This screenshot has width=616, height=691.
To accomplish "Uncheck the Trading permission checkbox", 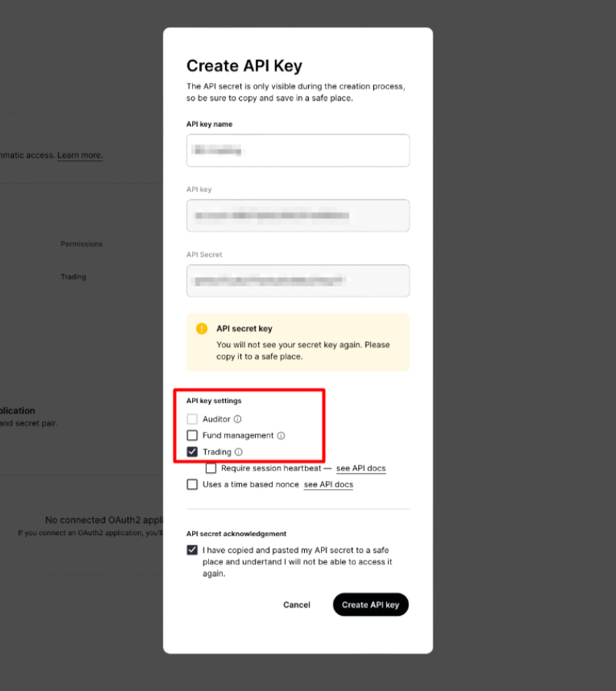I will coord(192,452).
